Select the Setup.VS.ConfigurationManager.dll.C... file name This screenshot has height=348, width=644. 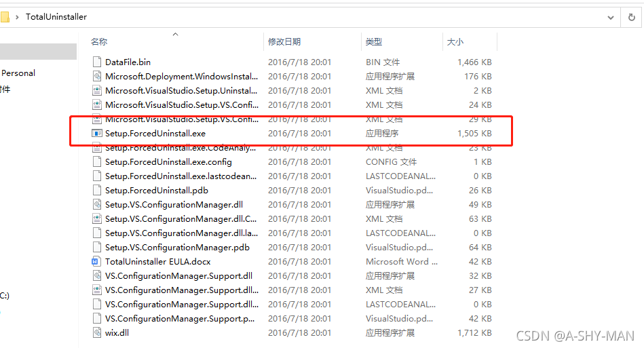point(181,218)
